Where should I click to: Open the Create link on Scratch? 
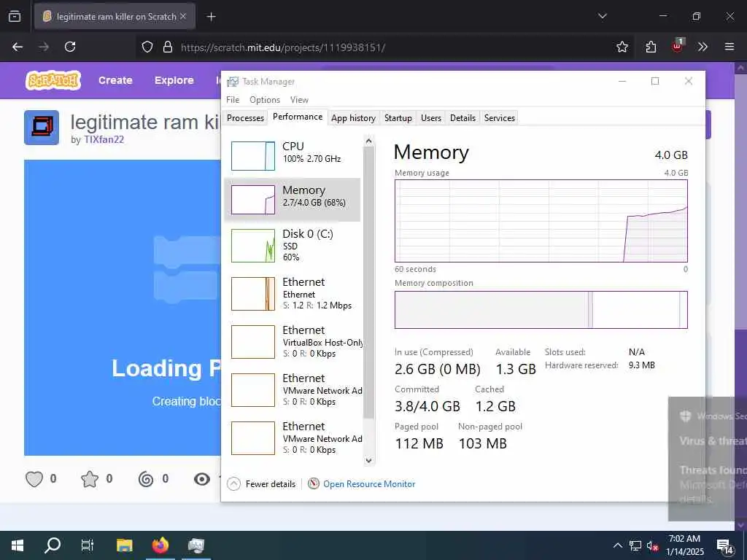pos(115,80)
